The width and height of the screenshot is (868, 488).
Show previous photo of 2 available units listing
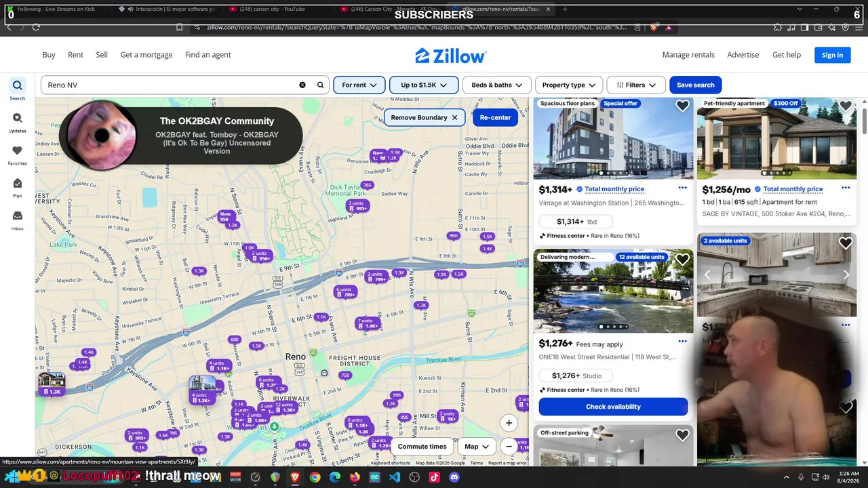coord(707,274)
